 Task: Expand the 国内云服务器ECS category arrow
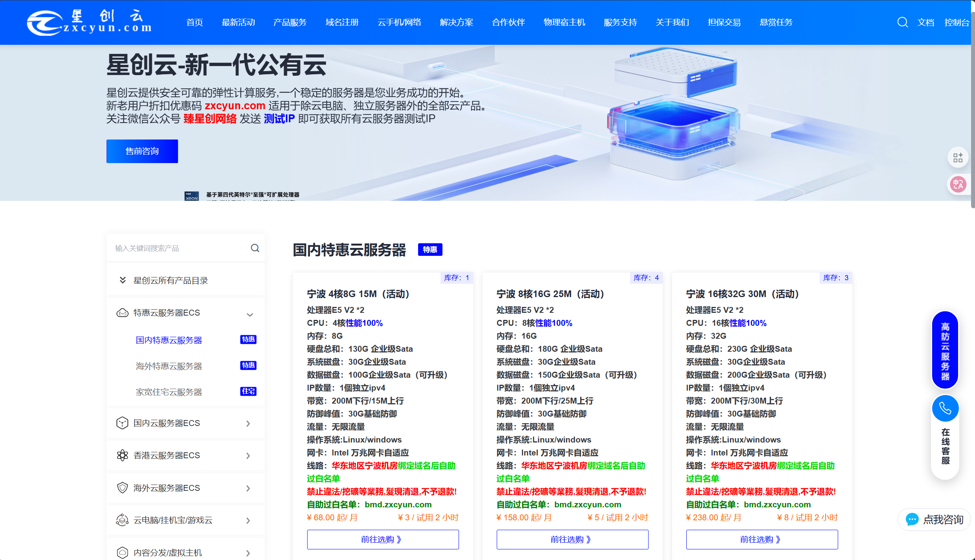(x=248, y=423)
